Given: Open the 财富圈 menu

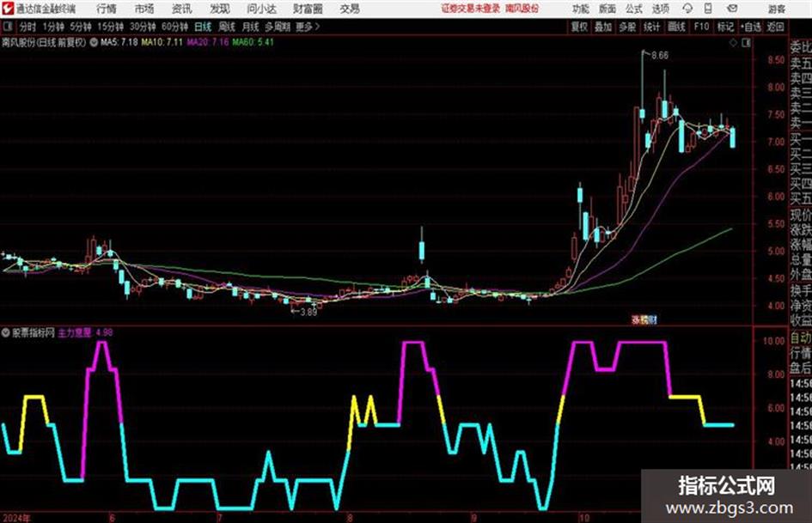Looking at the screenshot, I should (x=308, y=9).
